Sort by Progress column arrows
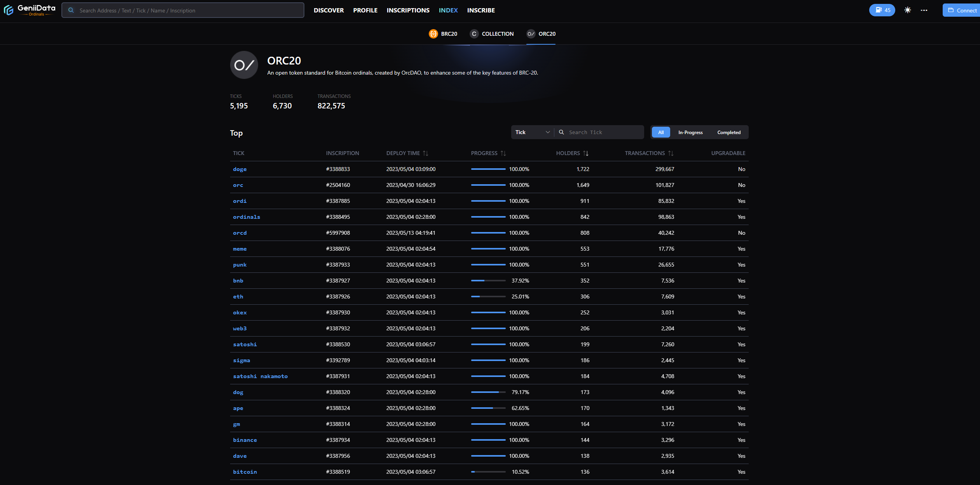Viewport: 980px width, 485px height. tap(503, 153)
